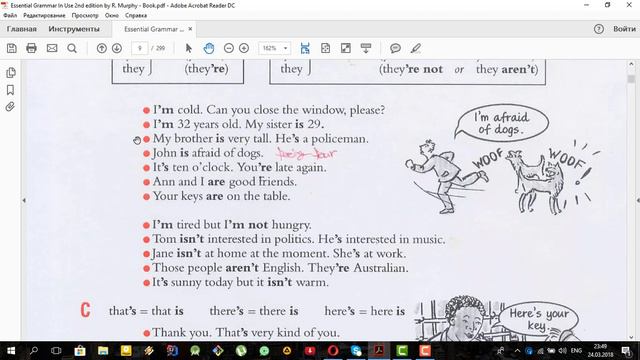This screenshot has height=360, width=640.
Task: Click the text 'John is afraid of dogs.'
Action: (x=208, y=153)
